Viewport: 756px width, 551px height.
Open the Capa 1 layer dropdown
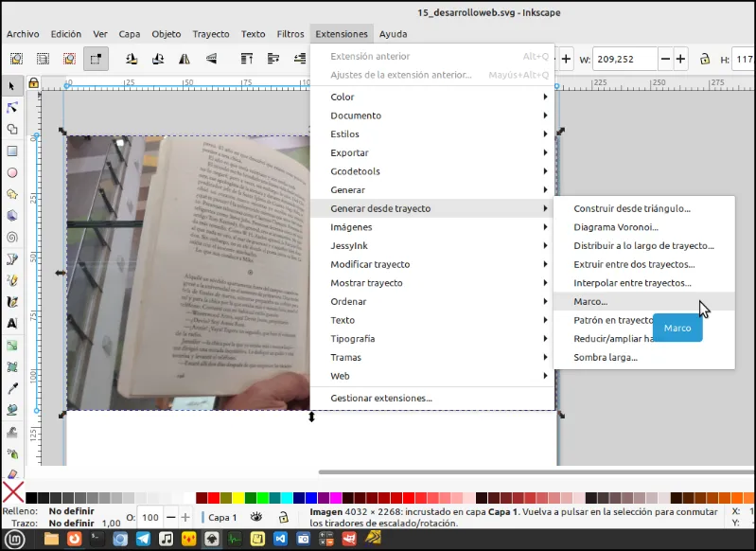pyautogui.click(x=222, y=517)
